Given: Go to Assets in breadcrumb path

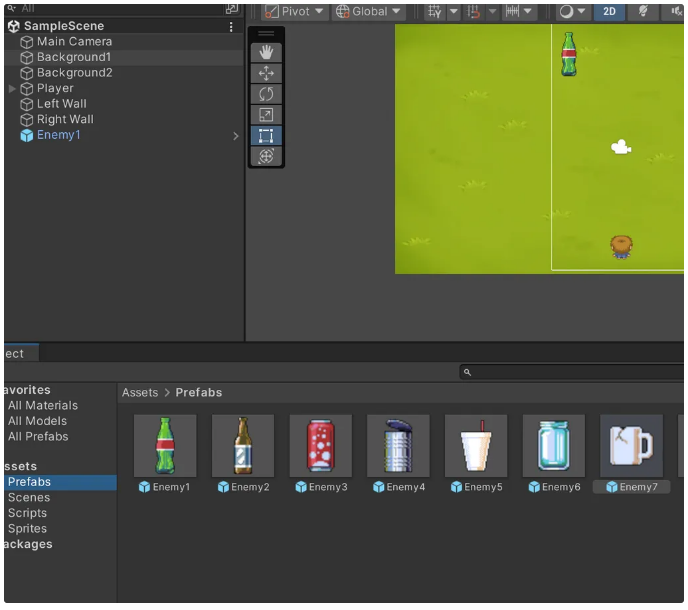Looking at the screenshot, I should tap(140, 393).
